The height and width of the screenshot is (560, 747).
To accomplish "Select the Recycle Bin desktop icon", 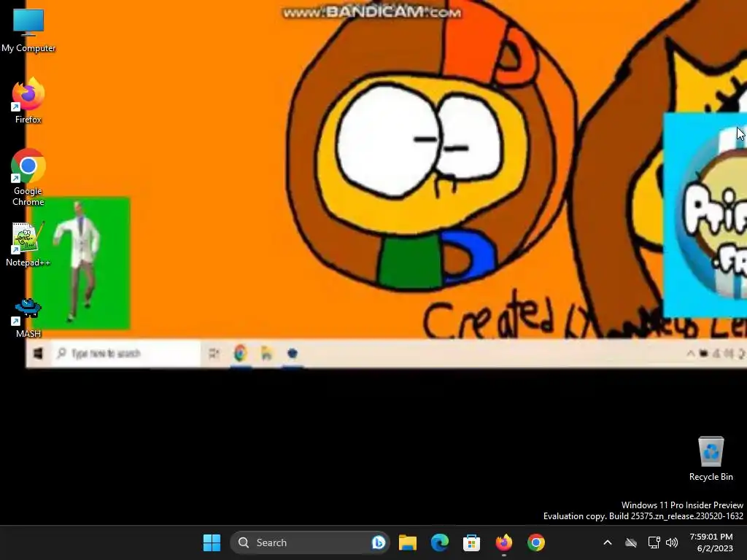I will 711,459.
